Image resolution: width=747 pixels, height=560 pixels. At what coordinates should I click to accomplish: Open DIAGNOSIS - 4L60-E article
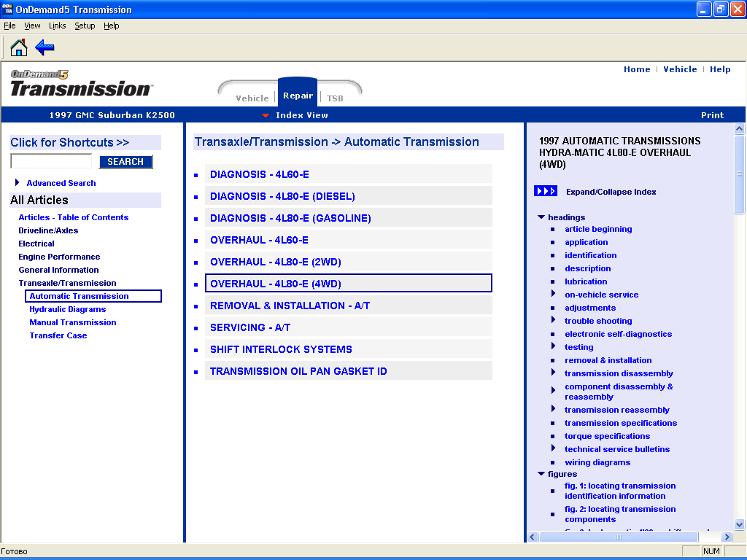pyautogui.click(x=348, y=174)
